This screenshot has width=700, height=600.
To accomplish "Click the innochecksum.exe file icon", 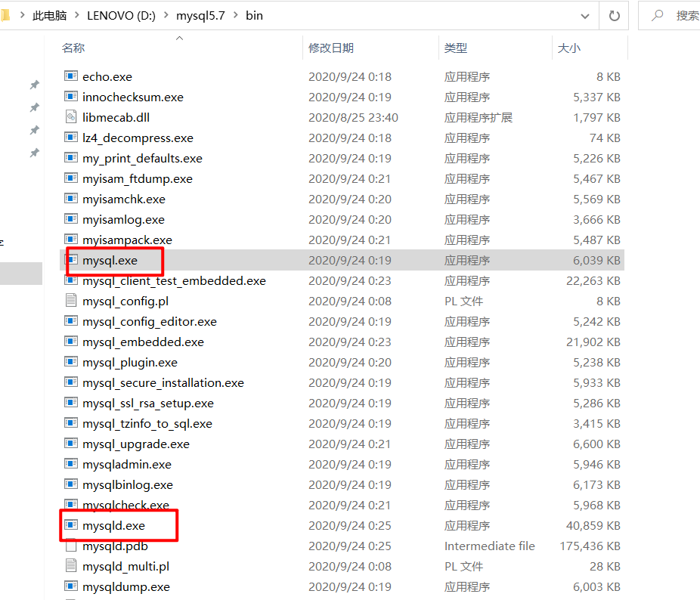I will pos(71,97).
